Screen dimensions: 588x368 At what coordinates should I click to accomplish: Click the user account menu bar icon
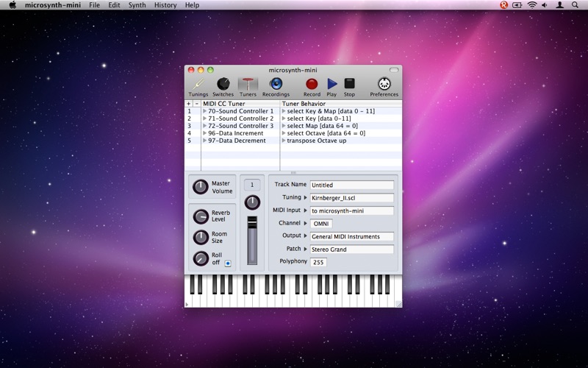tap(559, 5)
